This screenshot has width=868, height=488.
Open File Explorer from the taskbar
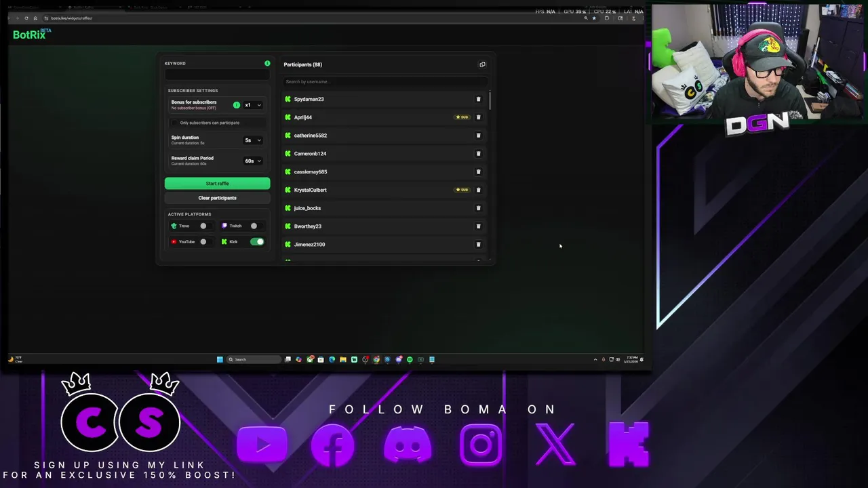coord(343,359)
